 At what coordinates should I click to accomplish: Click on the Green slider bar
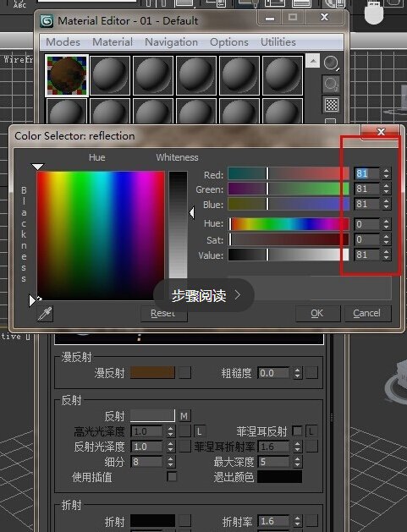(x=289, y=189)
